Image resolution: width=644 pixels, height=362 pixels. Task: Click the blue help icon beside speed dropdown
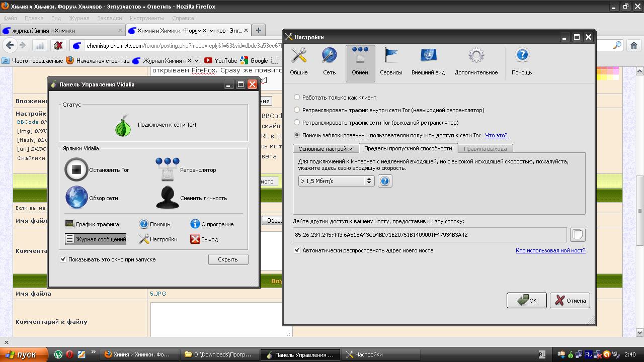point(385,181)
